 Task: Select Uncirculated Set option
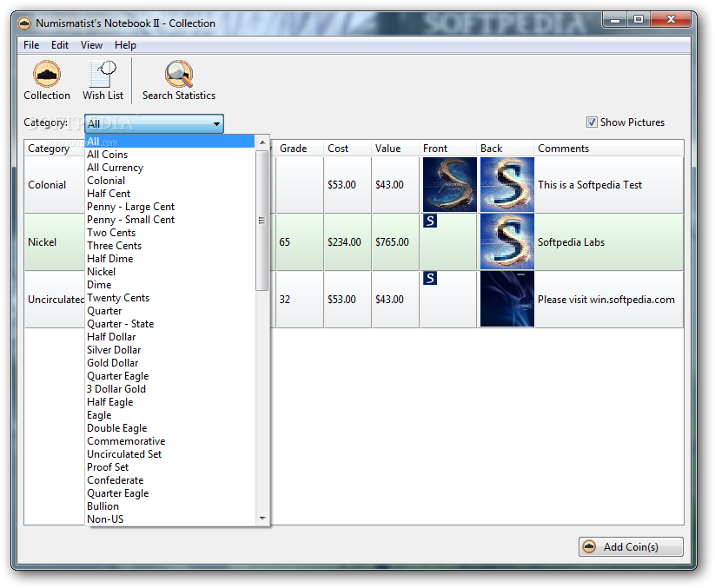click(x=169, y=454)
